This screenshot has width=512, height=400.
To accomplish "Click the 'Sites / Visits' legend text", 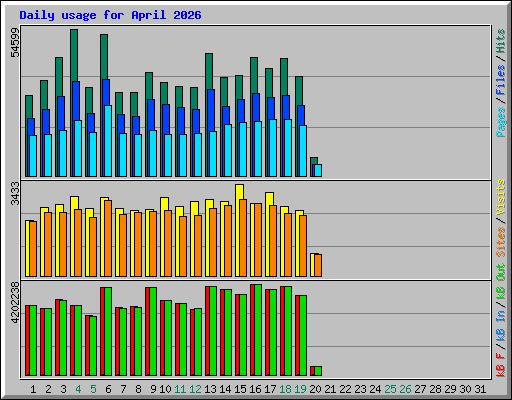I will point(500,218).
